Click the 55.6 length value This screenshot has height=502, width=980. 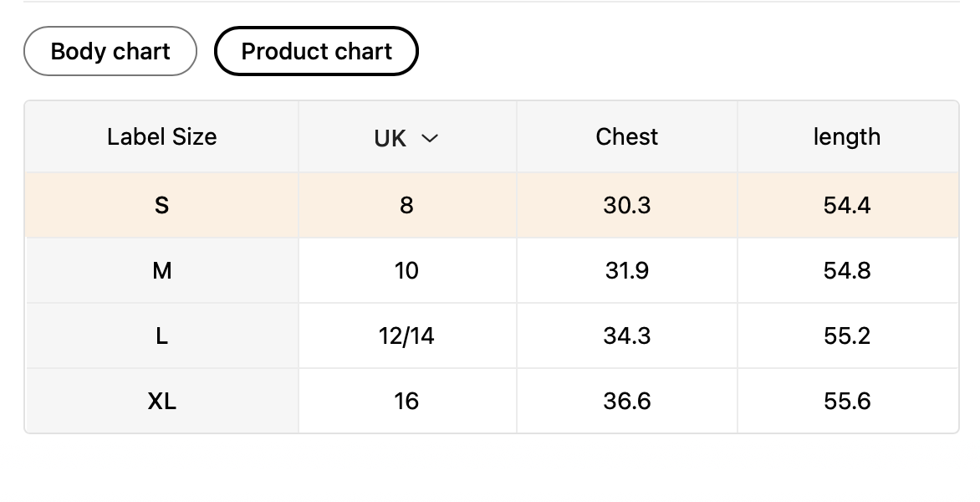[x=847, y=402]
